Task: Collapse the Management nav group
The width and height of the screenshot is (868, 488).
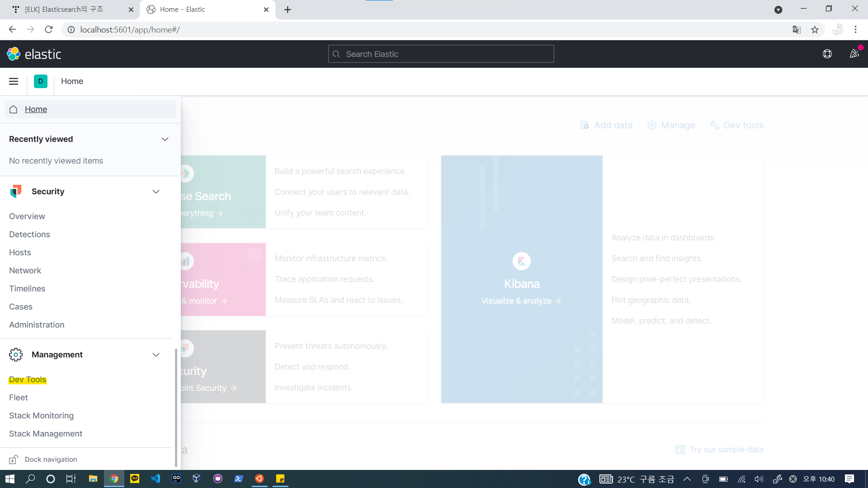Action: click(x=156, y=355)
